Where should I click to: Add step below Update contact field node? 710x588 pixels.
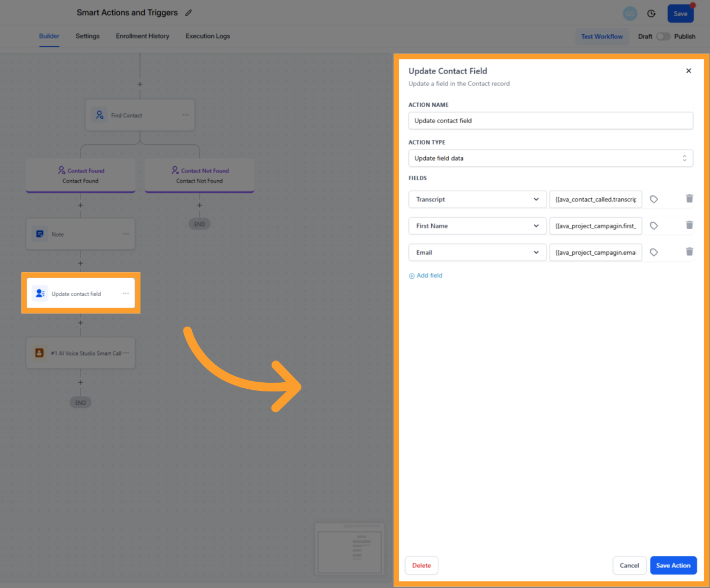click(x=81, y=323)
